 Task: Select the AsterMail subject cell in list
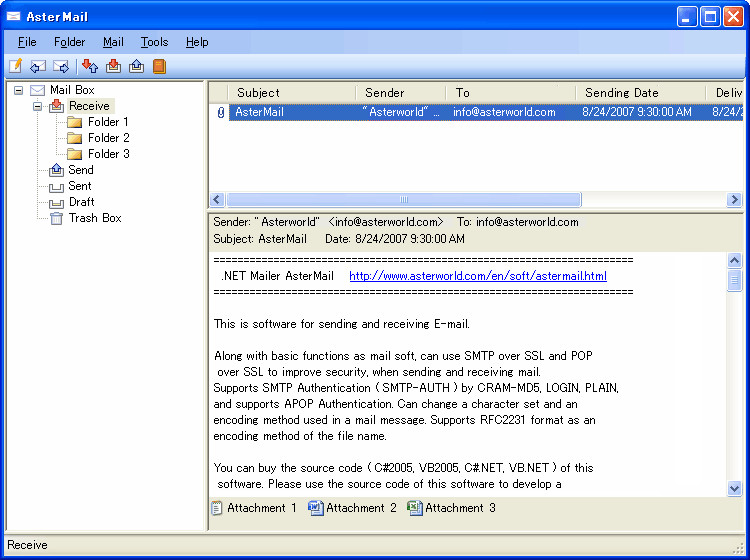click(260, 112)
